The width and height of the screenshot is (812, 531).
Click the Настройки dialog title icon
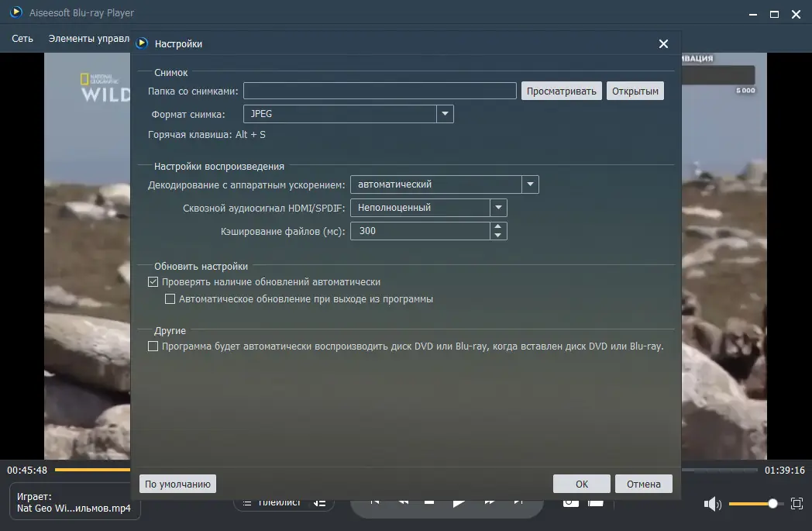point(142,43)
